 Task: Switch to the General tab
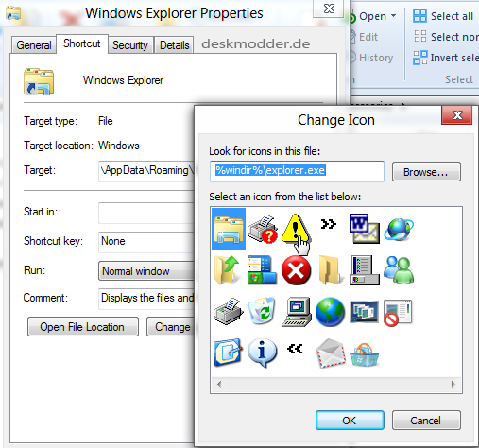(34, 45)
